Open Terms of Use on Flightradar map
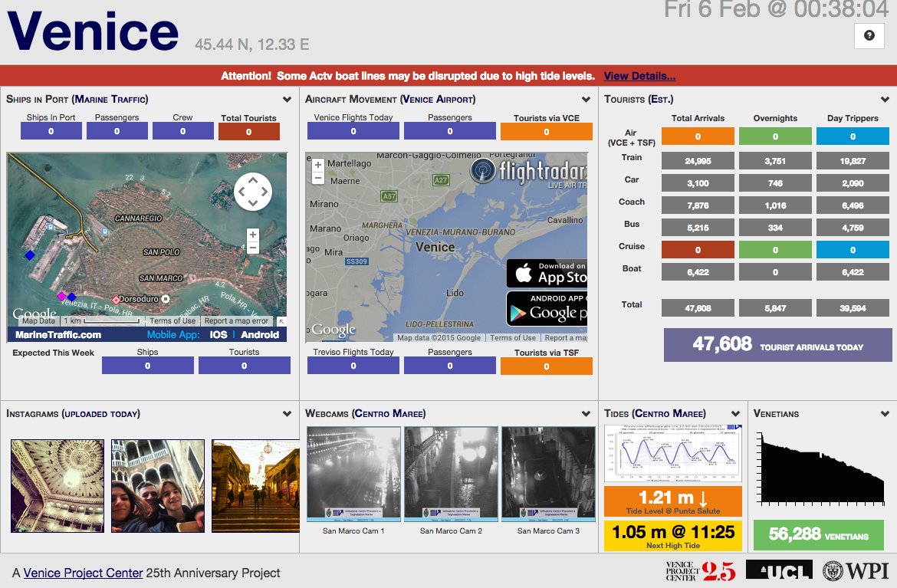Image resolution: width=897 pixels, height=588 pixels. 513,338
